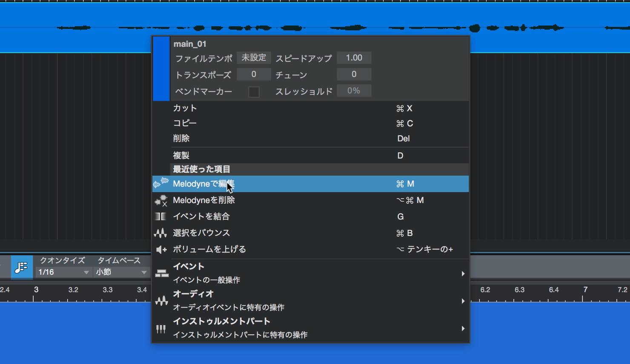Click the 3.3 ruler position

(107, 290)
